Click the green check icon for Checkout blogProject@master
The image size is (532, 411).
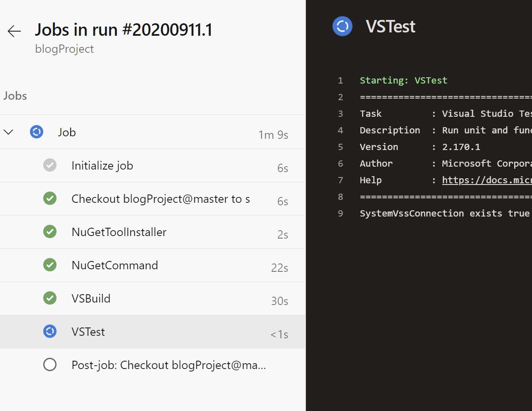click(x=50, y=199)
